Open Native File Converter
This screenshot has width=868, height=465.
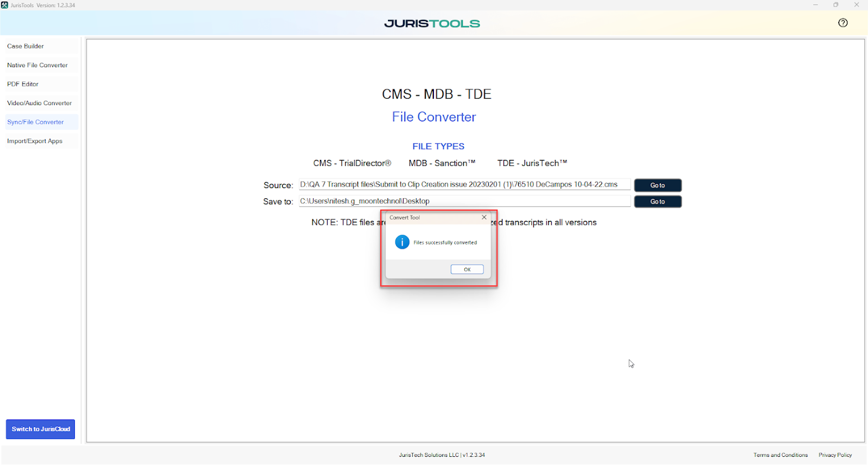41,65
